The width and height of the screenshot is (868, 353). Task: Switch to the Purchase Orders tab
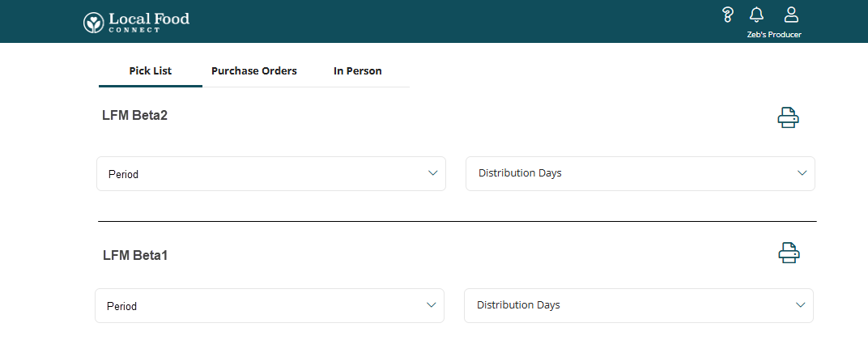pyautogui.click(x=254, y=71)
